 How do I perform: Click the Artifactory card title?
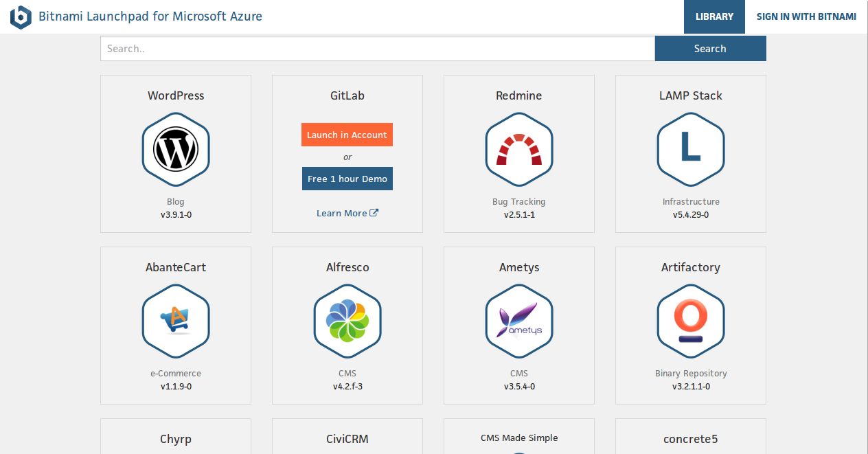pos(691,267)
